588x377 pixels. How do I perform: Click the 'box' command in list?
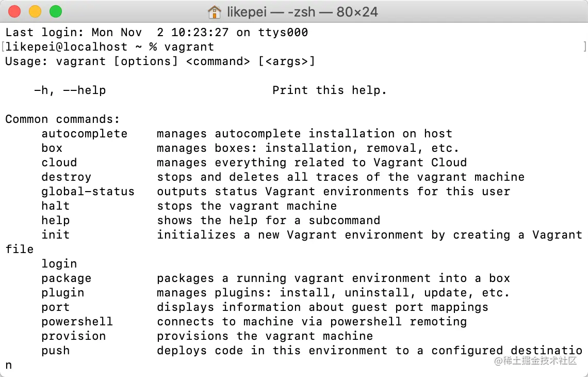click(x=52, y=148)
